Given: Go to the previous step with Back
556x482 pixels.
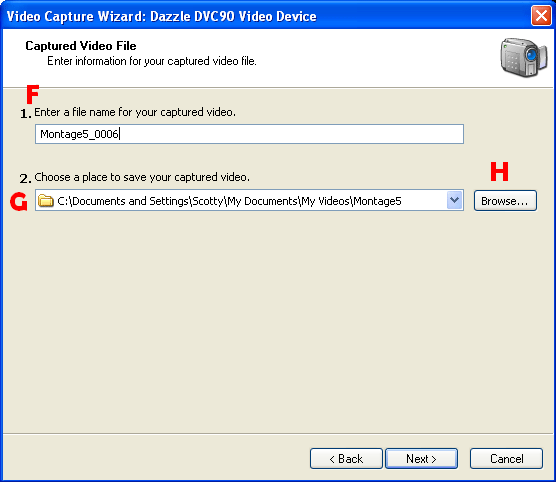Looking at the screenshot, I should 346,459.
